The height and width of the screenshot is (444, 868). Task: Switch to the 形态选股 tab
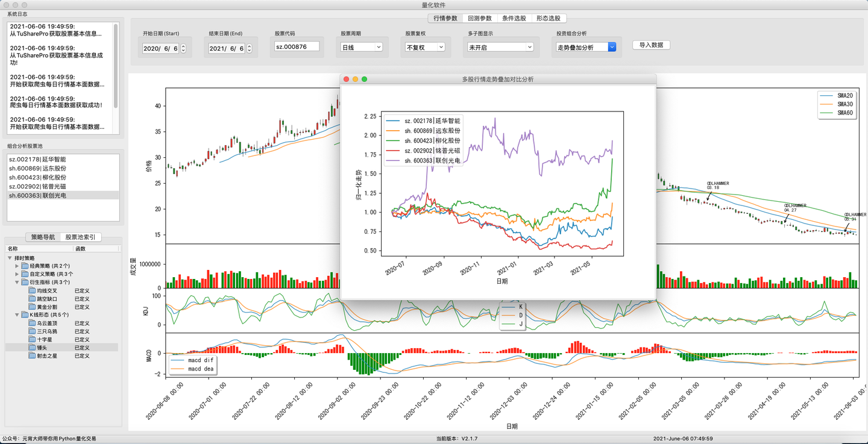tap(549, 19)
